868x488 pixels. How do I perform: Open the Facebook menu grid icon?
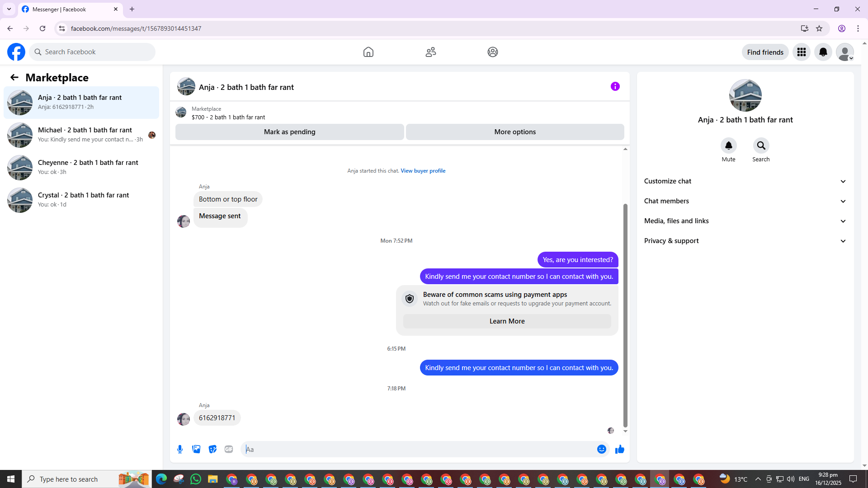pos(802,52)
